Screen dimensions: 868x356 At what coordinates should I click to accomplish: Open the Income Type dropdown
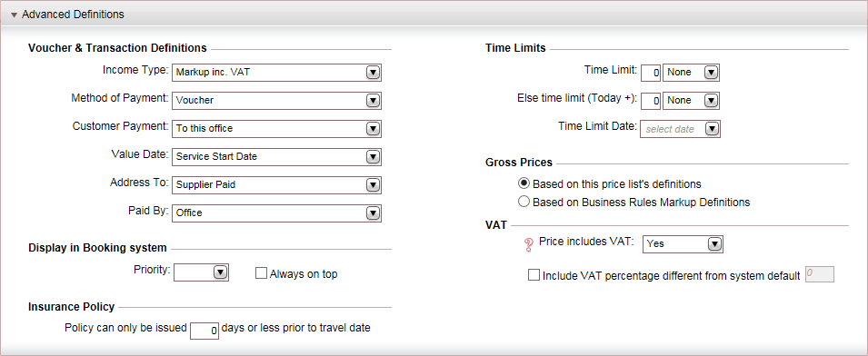[x=277, y=73]
